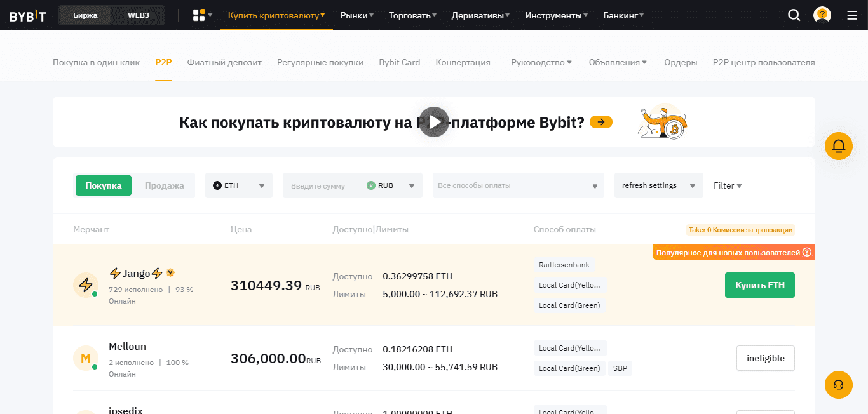Open the ETH coin dropdown
868x414 pixels.
(239, 185)
